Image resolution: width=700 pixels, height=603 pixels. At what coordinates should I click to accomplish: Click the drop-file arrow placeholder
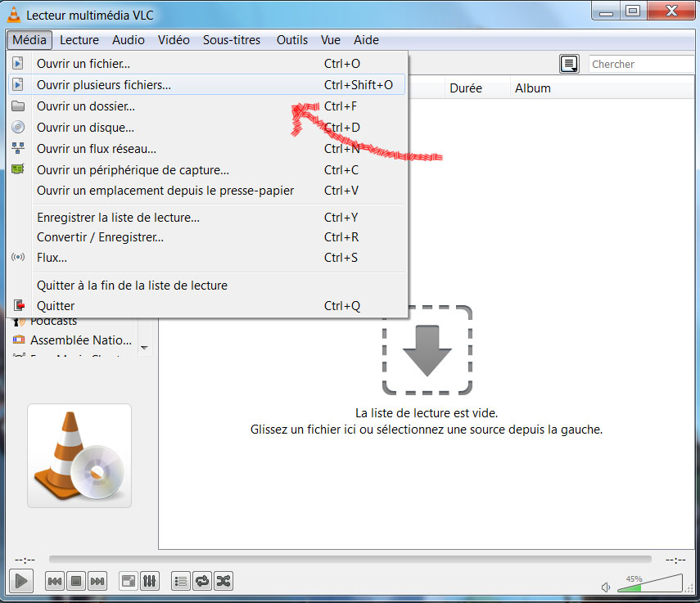tap(427, 350)
